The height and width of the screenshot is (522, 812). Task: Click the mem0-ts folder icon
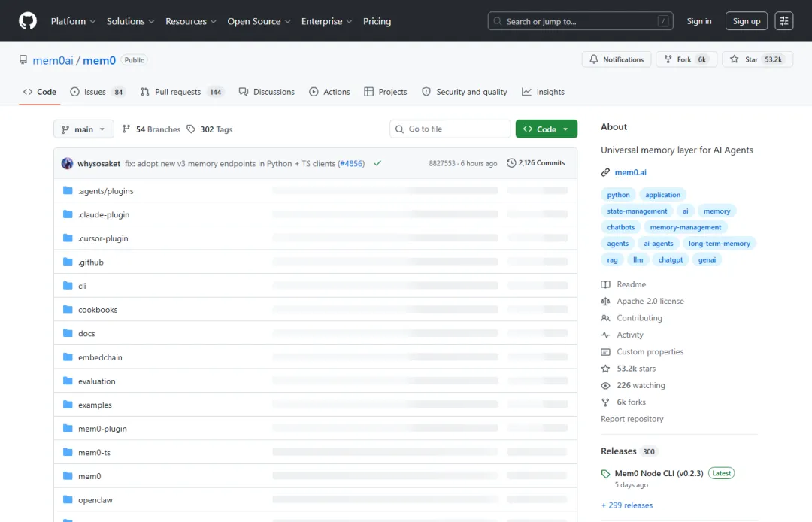tap(68, 452)
